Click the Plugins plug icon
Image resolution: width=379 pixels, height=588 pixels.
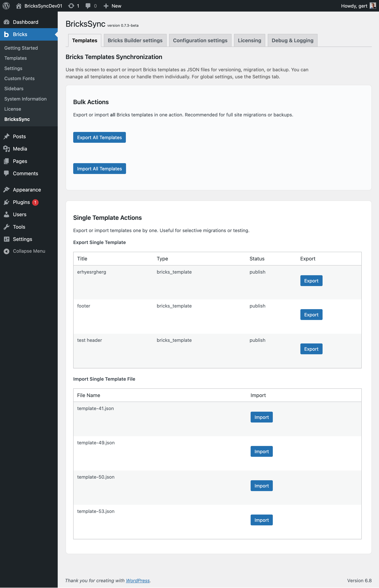[6, 202]
